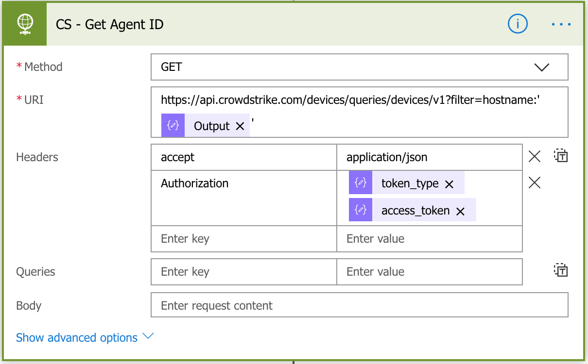Delete the accept header row

point(535,157)
